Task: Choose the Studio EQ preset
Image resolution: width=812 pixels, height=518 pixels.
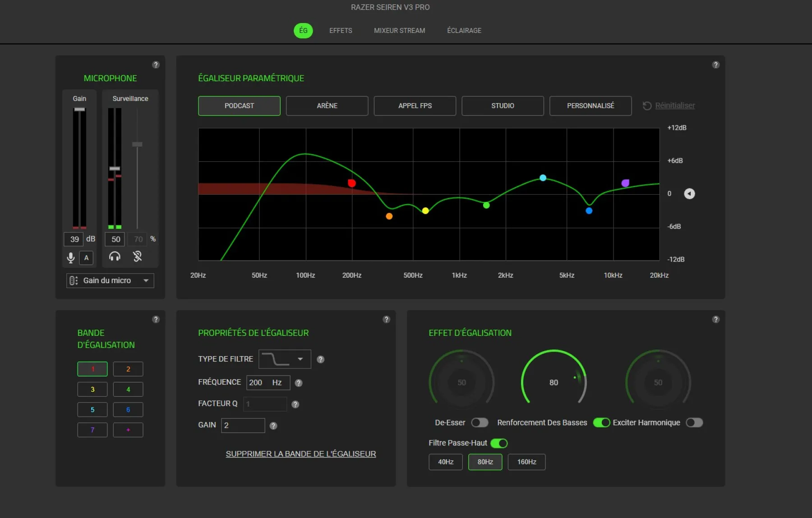Action: (503, 106)
